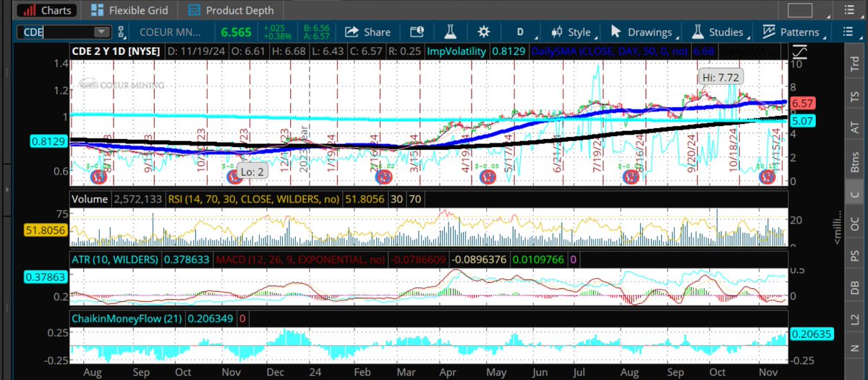The width and height of the screenshot is (868, 380).
Task: Open the L2 sidebar tab
Action: click(855, 318)
